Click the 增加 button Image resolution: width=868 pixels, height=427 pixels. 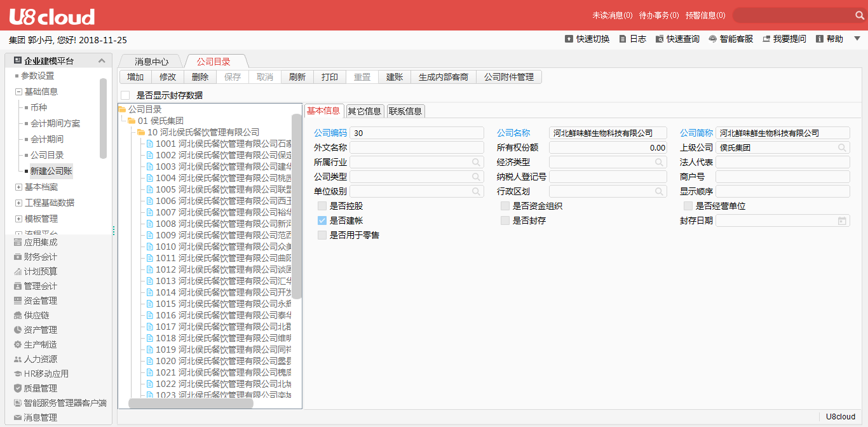[135, 77]
